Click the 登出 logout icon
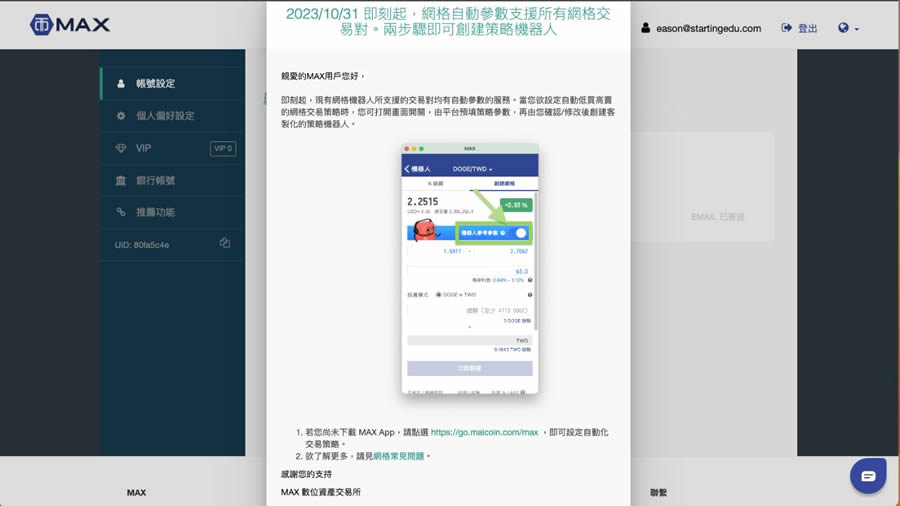Screen dimensions: 900x506 787,28
